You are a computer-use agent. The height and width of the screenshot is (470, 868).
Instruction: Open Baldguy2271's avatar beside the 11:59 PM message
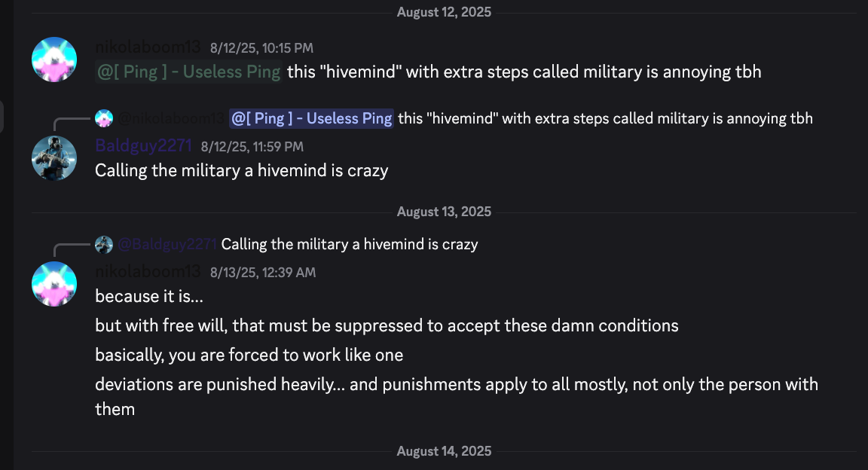[x=54, y=157]
